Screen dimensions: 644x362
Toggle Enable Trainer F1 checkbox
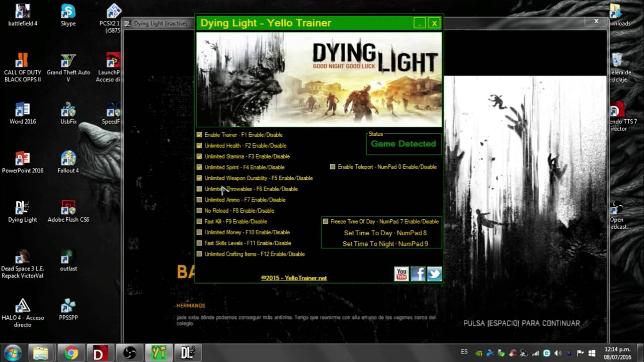[199, 135]
